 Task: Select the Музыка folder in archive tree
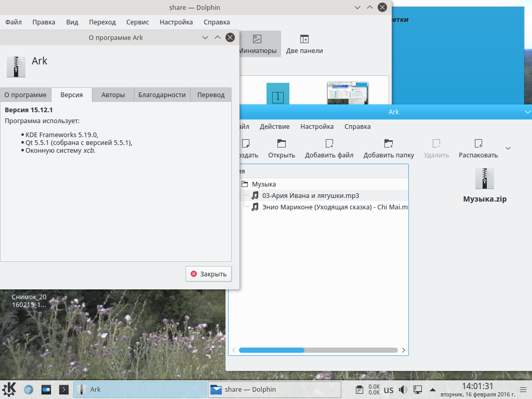click(x=263, y=184)
